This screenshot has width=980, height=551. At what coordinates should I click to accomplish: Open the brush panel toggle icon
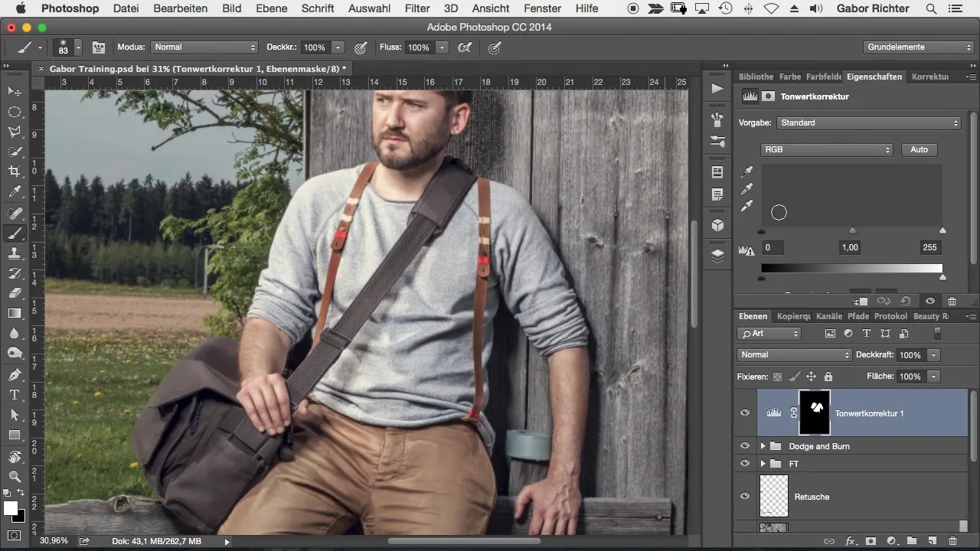coord(99,47)
